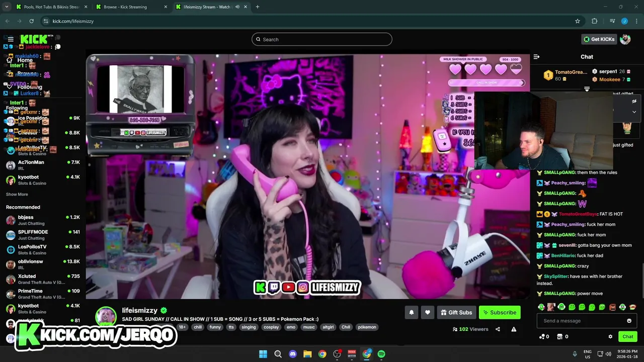Open LosPollosTV under Recommended

point(43,249)
